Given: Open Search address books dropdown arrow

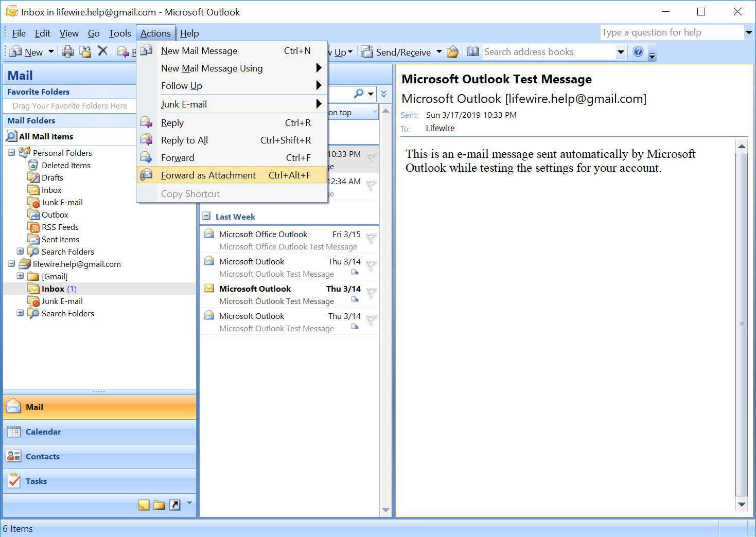Looking at the screenshot, I should (621, 52).
